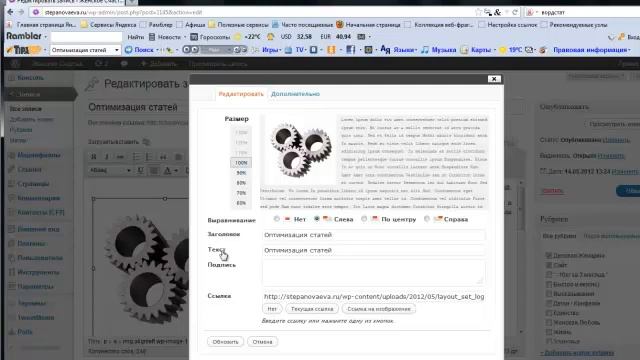The image size is (640, 360).
Task: Open Сервисы Яндекса bookmark
Action: tap(109, 25)
